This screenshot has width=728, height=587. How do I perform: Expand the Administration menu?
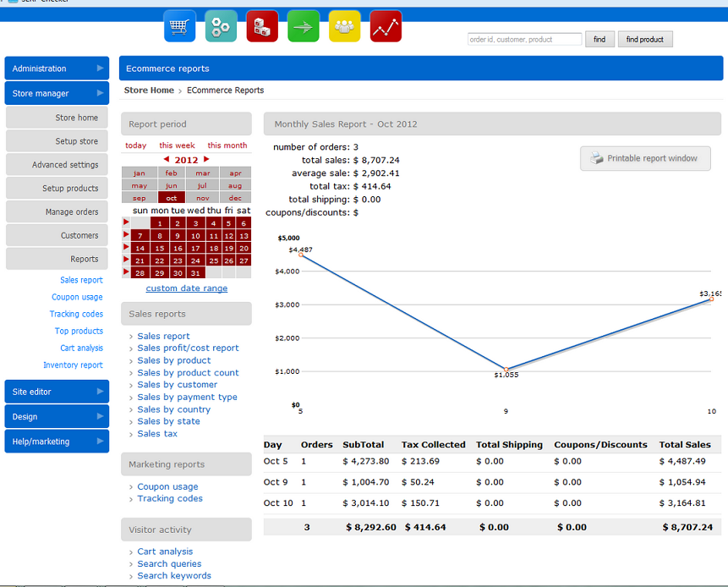57,69
